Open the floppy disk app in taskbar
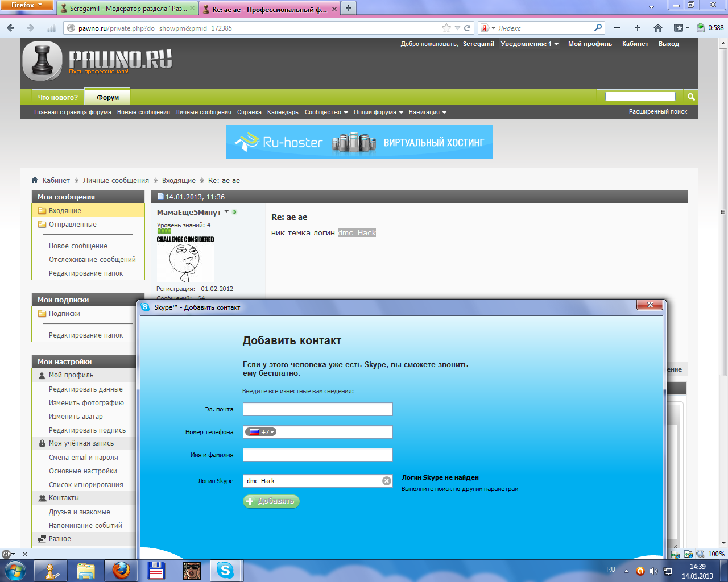This screenshot has height=582, width=728. 156,571
